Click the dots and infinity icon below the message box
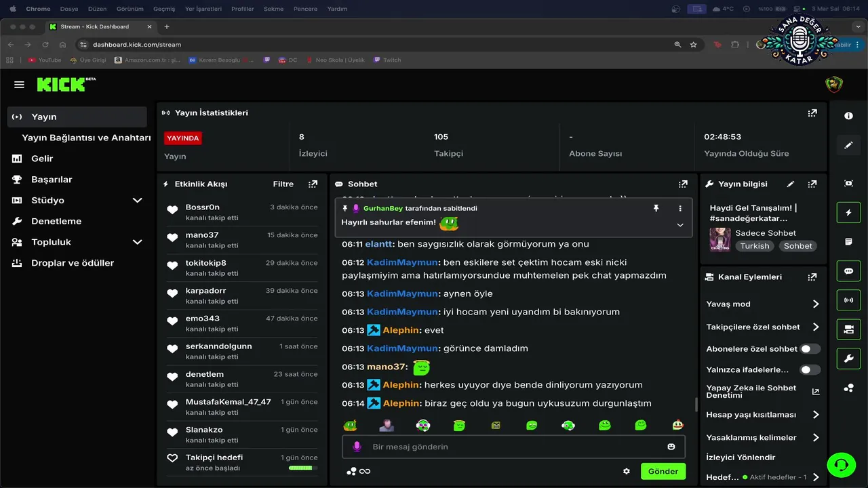Viewport: 868px width, 488px height. point(358,471)
